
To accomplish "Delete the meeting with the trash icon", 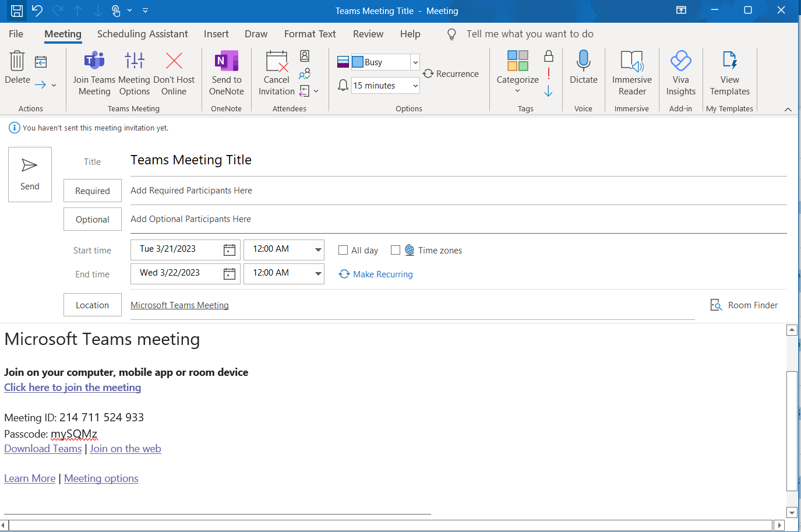I will [17, 68].
